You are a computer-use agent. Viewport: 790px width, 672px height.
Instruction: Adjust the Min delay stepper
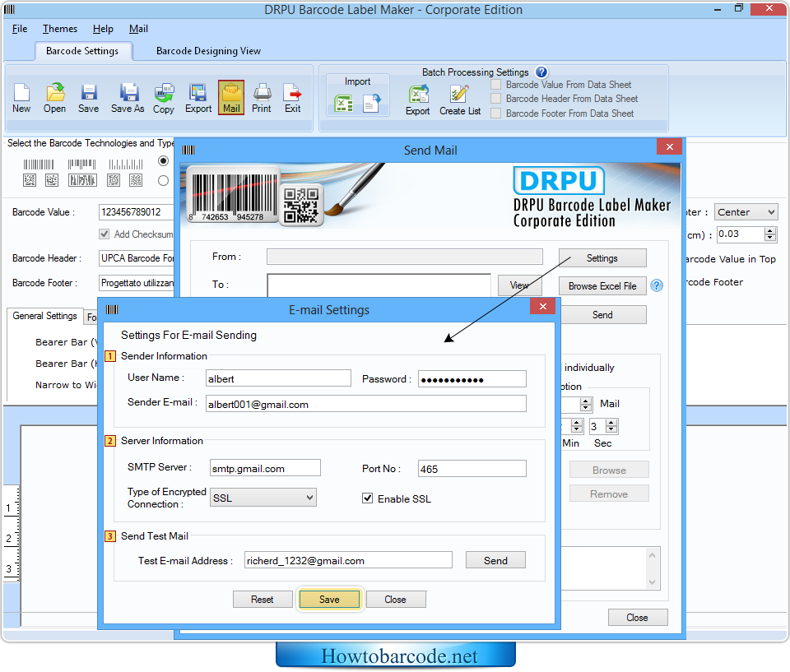(x=578, y=426)
